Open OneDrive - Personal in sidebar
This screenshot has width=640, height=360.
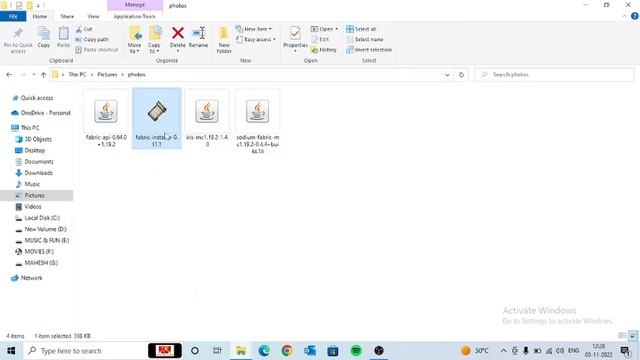(x=41, y=113)
